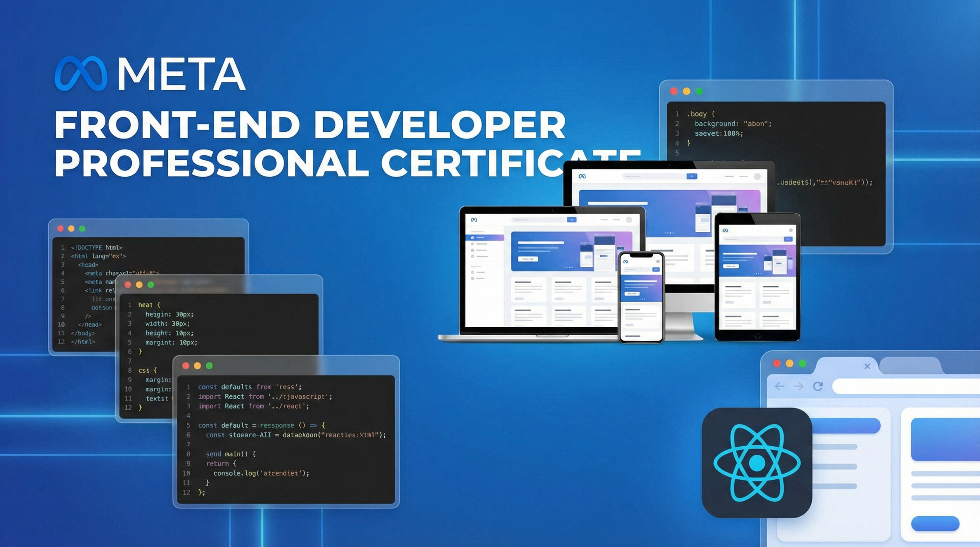Click the back arrow in the browser toolbar
Image resolution: width=980 pixels, height=547 pixels.
779,386
